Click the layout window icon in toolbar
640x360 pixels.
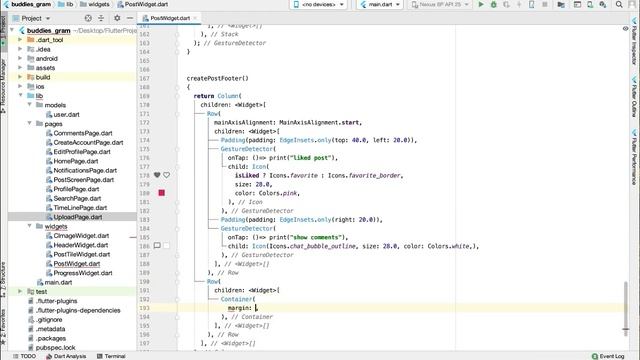click(577, 4)
